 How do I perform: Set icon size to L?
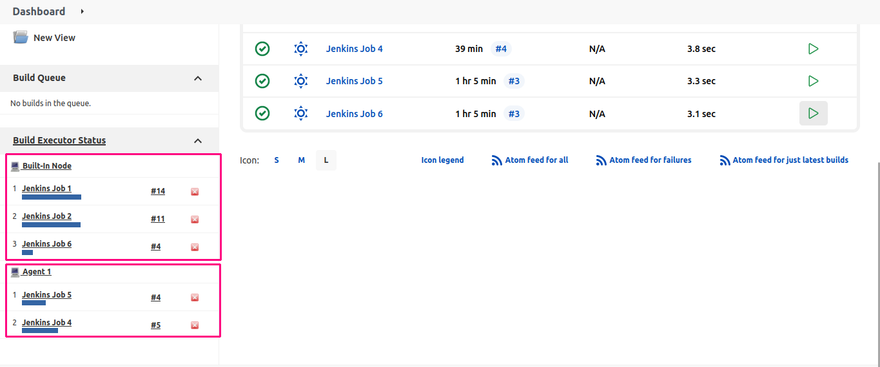tap(326, 160)
